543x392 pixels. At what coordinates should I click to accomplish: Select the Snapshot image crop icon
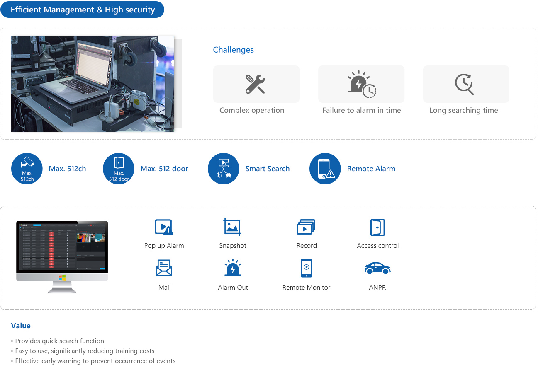[x=232, y=227]
